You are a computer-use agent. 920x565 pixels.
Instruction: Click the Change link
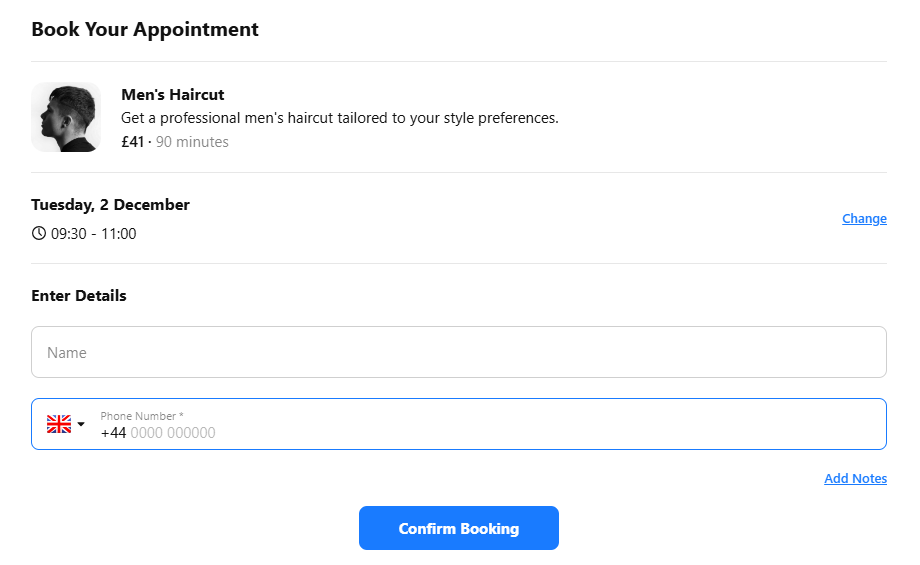[x=864, y=219]
